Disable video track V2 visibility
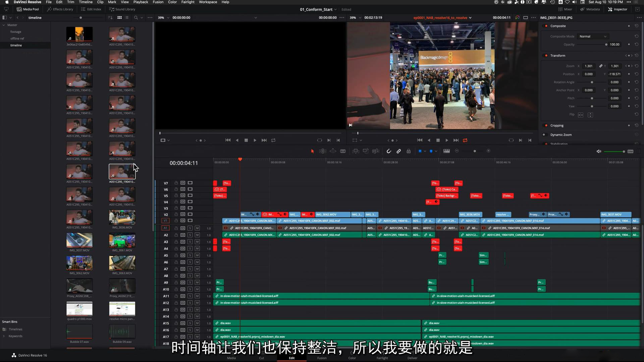The height and width of the screenshot is (362, 644). pos(190,215)
